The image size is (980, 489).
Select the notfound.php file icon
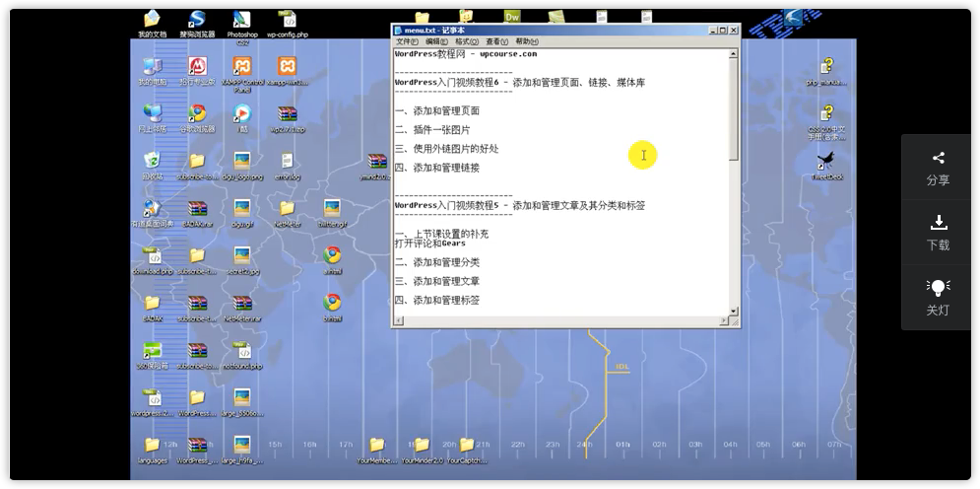pos(242,355)
